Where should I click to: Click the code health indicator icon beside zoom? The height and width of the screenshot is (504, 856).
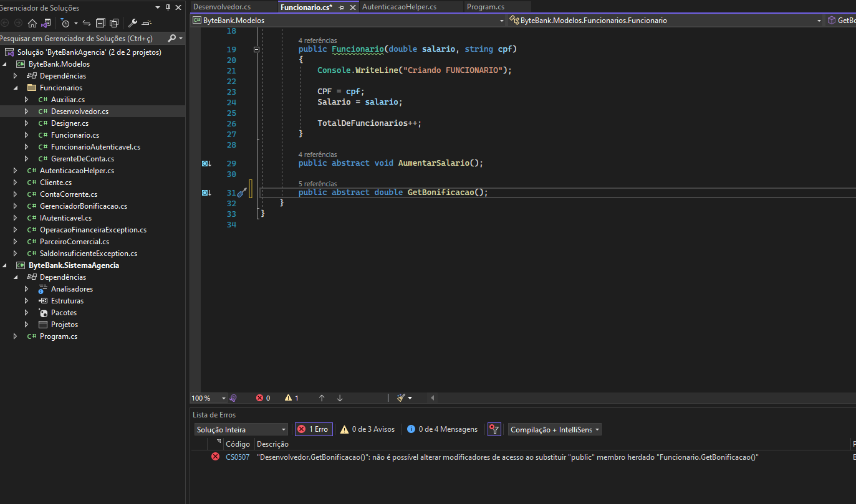[233, 398]
